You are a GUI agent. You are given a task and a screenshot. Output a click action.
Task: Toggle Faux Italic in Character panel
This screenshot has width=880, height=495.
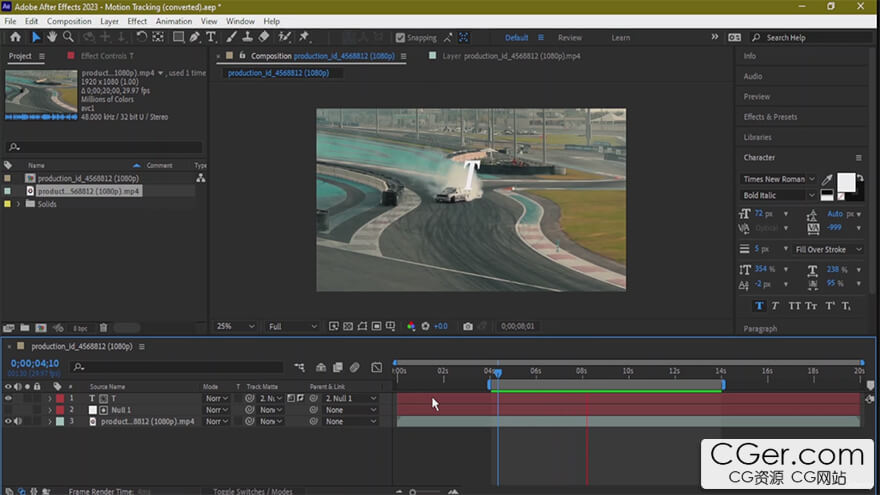tap(775, 306)
